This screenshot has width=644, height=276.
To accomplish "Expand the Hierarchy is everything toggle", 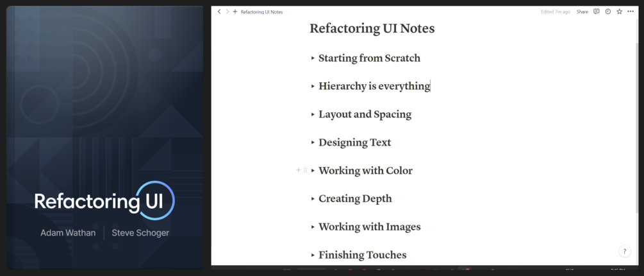I will pyautogui.click(x=313, y=87).
